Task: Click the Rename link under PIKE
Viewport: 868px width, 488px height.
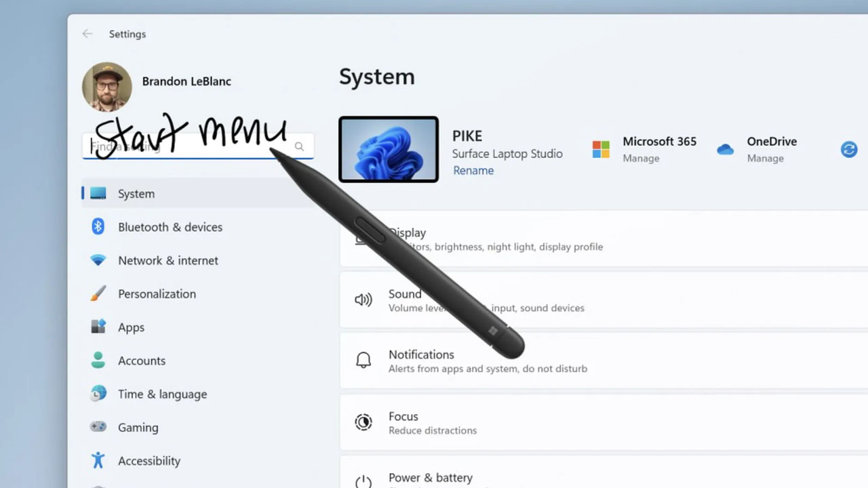Action: tap(473, 171)
